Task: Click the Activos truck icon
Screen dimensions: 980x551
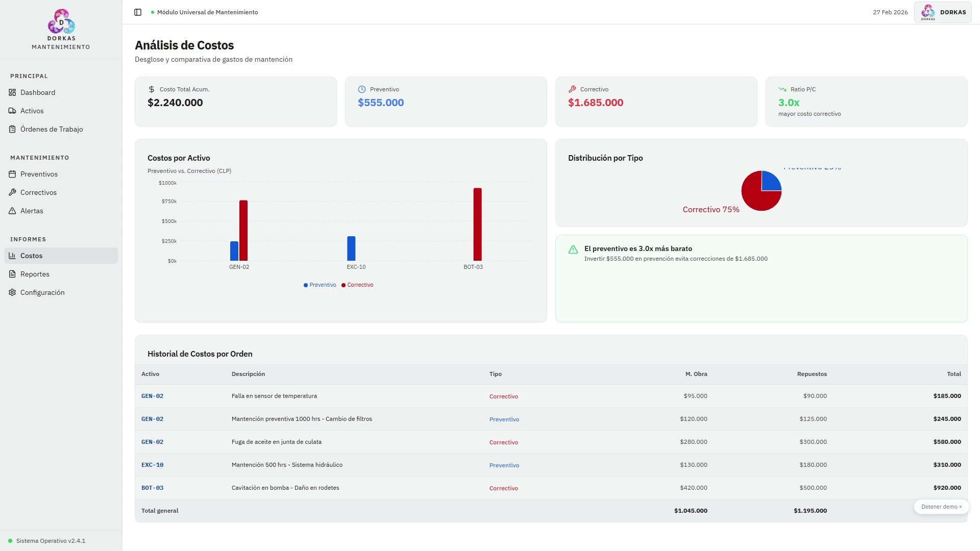Action: (12, 111)
